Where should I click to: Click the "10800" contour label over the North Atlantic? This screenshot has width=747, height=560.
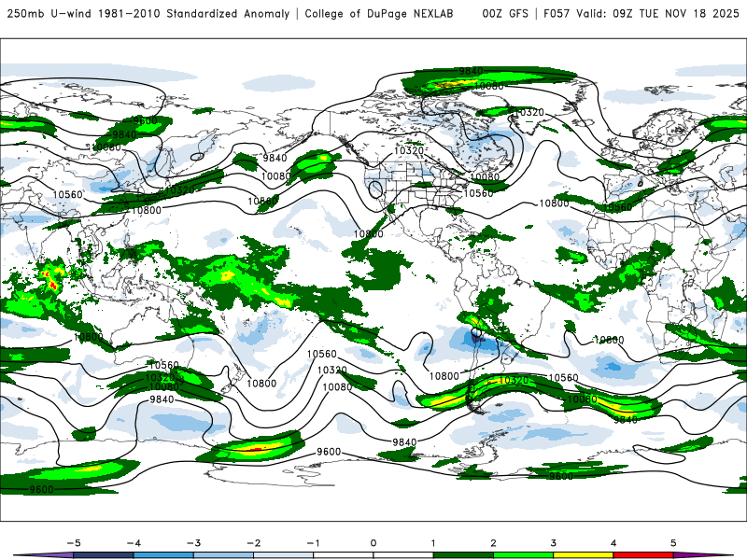coord(554,203)
